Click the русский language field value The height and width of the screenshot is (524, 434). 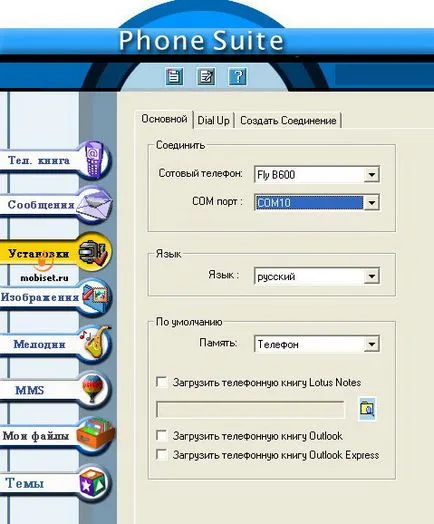(309, 276)
